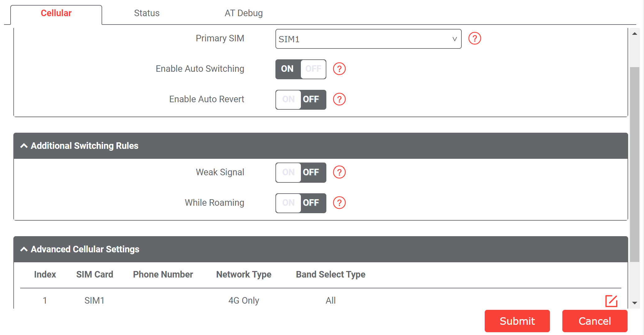Open help for Enable Auto Switching
Image resolution: width=644 pixels, height=335 pixels.
339,69
